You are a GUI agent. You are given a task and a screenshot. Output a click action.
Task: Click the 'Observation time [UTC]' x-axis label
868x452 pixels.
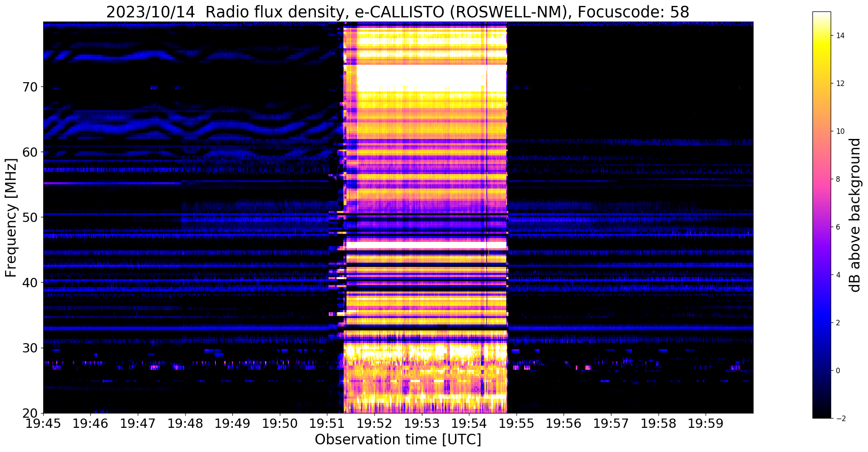398,440
